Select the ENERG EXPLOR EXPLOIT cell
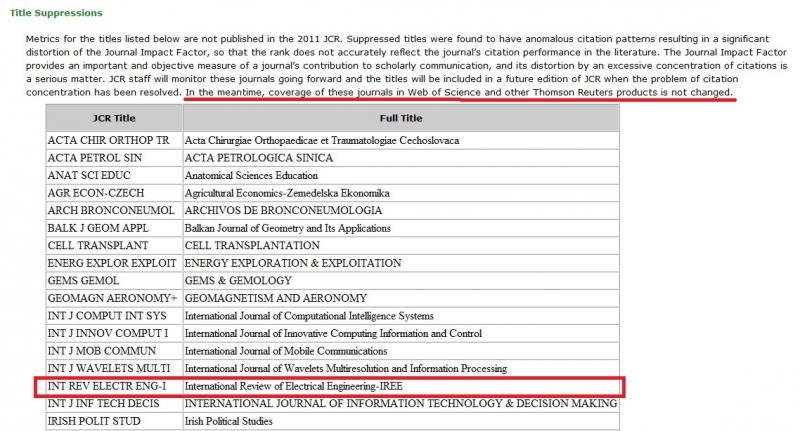 coord(114,263)
